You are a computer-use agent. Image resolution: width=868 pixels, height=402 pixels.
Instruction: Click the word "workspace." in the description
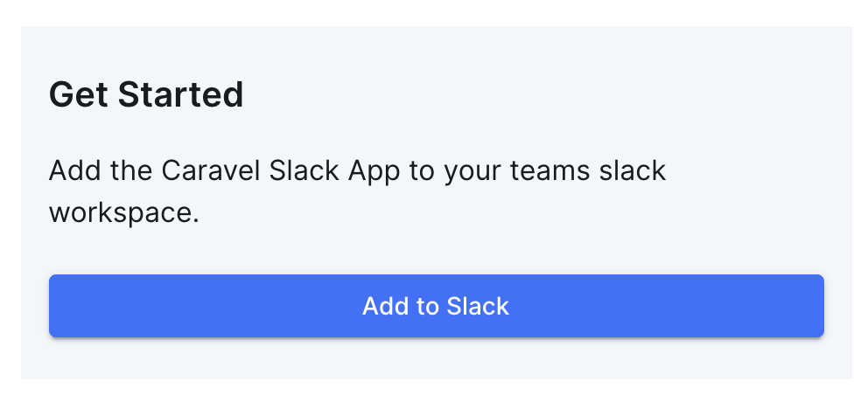point(124,213)
